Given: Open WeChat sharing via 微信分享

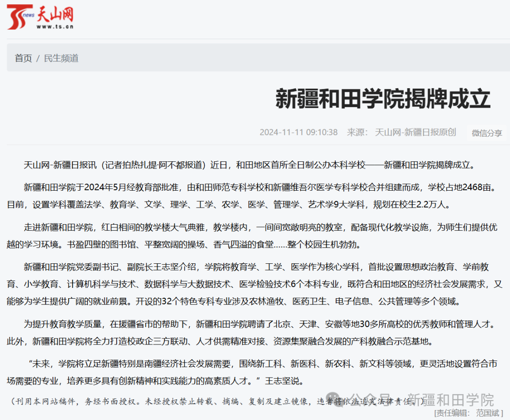Looking at the screenshot, I should click(x=486, y=133).
